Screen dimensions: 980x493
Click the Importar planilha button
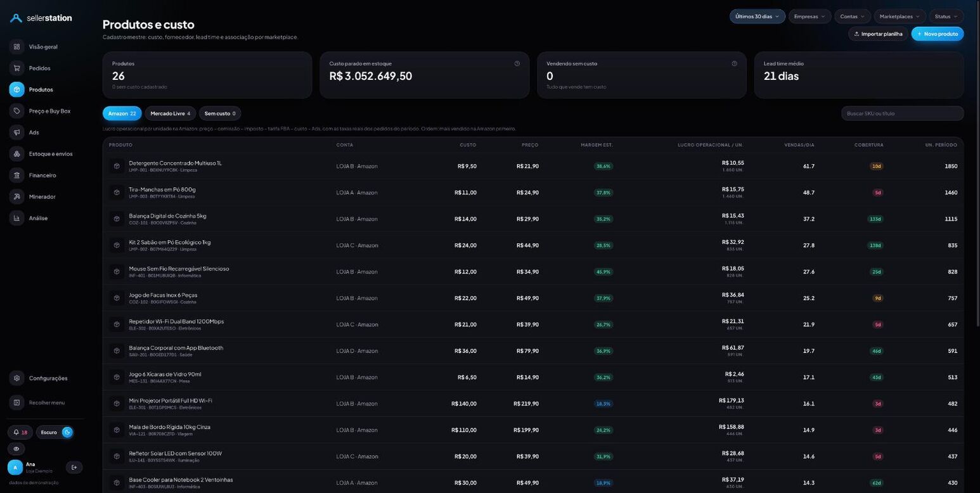tap(878, 34)
